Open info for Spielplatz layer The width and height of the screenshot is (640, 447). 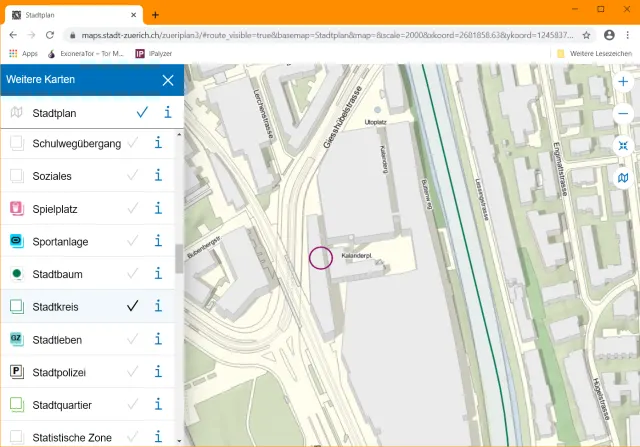click(x=158, y=209)
